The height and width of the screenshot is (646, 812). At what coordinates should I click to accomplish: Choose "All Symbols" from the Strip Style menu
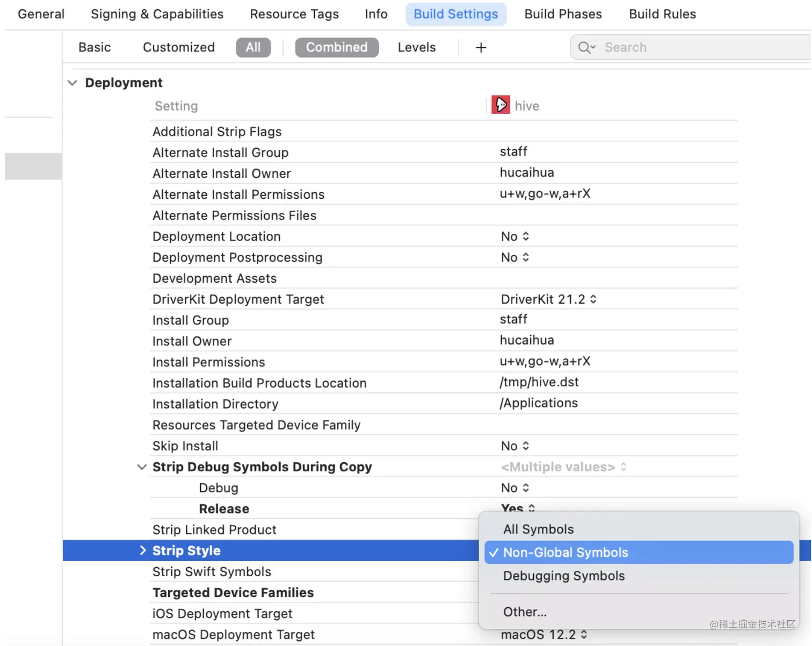(538, 529)
